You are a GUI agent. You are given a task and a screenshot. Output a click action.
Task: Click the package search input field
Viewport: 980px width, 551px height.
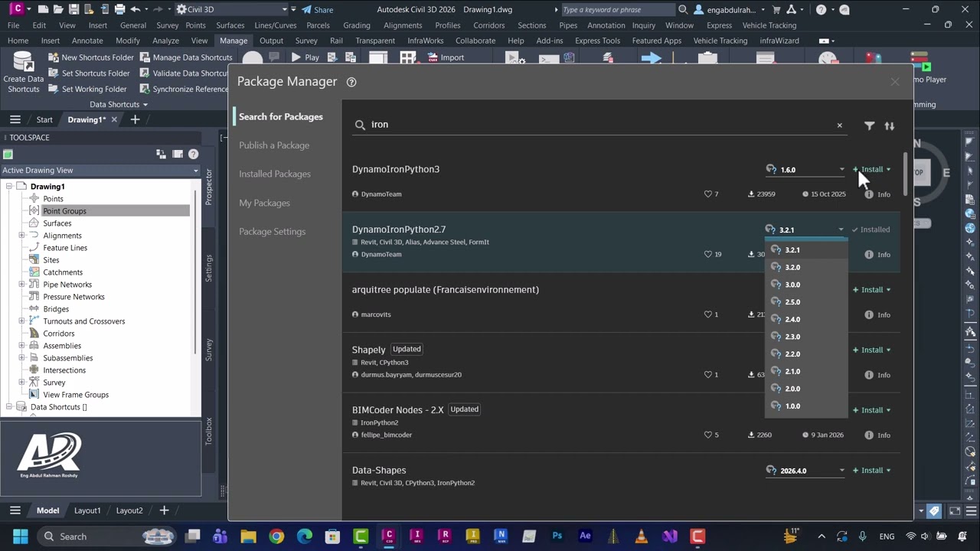599,125
